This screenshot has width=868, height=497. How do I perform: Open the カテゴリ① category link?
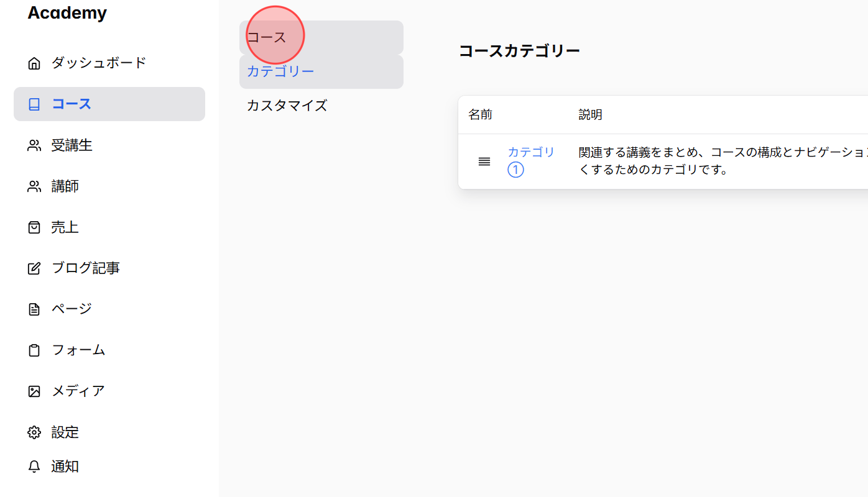tap(530, 160)
